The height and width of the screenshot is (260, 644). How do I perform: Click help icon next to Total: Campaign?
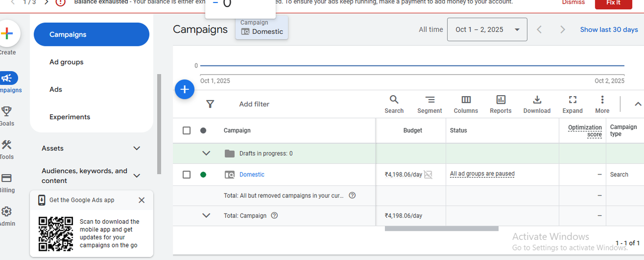click(x=274, y=216)
